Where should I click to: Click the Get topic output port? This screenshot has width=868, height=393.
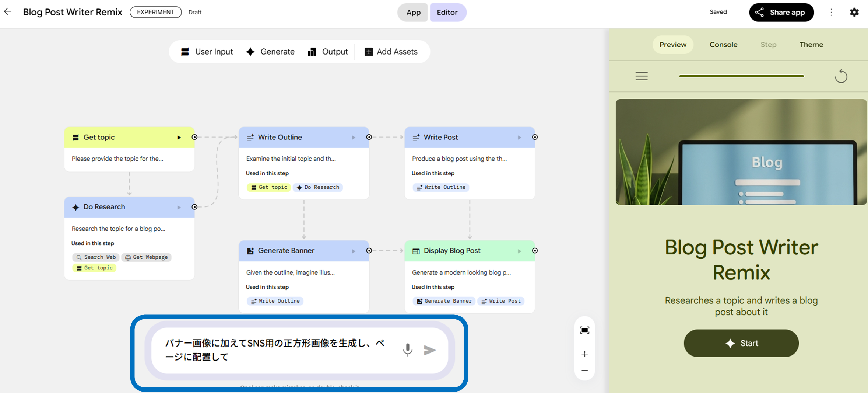[x=194, y=137]
